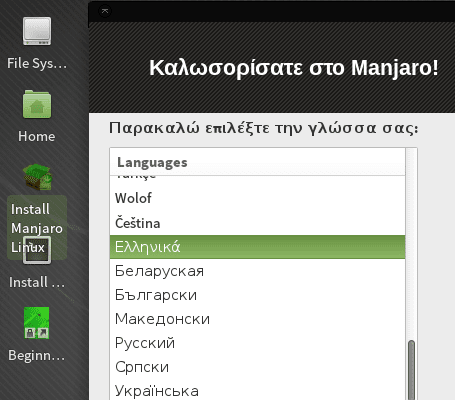This screenshot has height=400, width=455.
Task: Click the Languages column header
Action: pyautogui.click(x=257, y=162)
